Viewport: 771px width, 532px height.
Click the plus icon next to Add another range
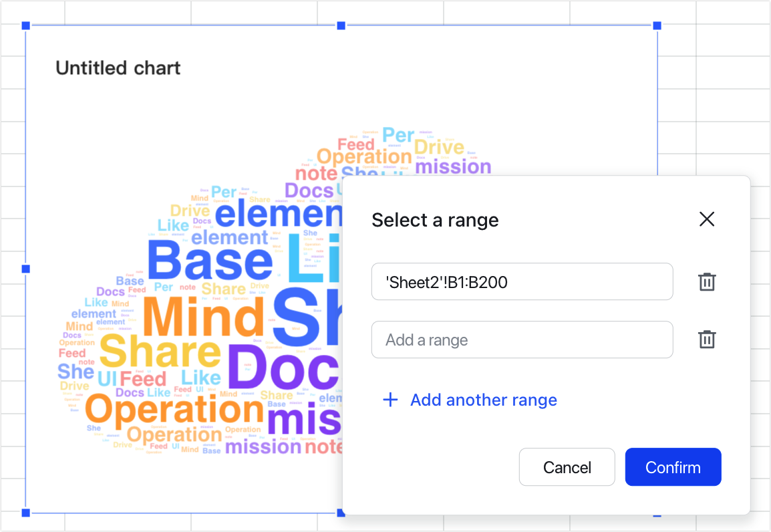coord(390,400)
